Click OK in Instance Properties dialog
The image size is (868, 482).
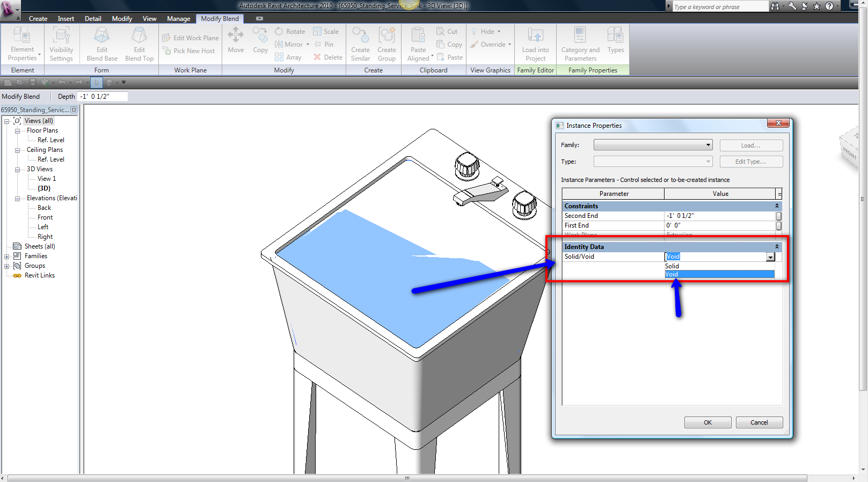(707, 422)
